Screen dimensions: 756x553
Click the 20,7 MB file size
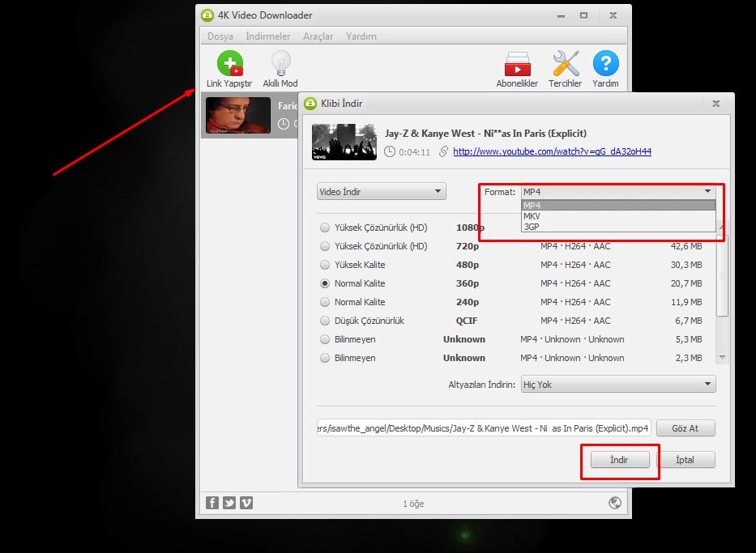coord(686,283)
